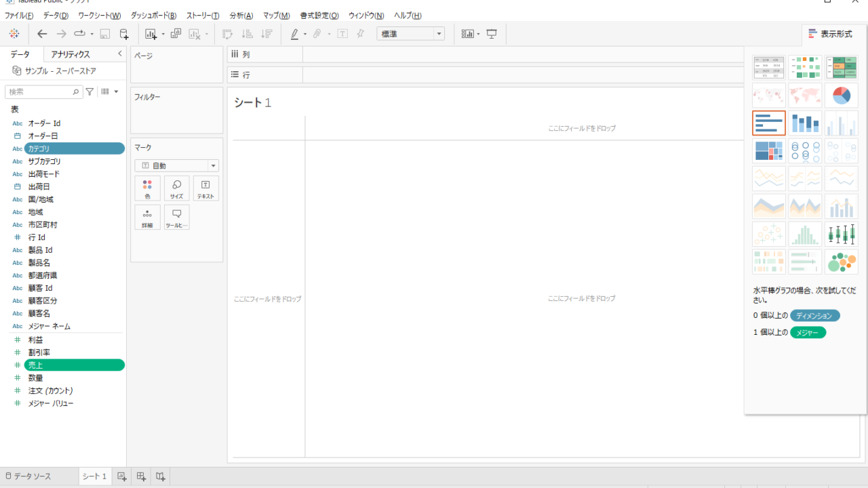Open the highlight pen dropdown arrow

tap(305, 34)
